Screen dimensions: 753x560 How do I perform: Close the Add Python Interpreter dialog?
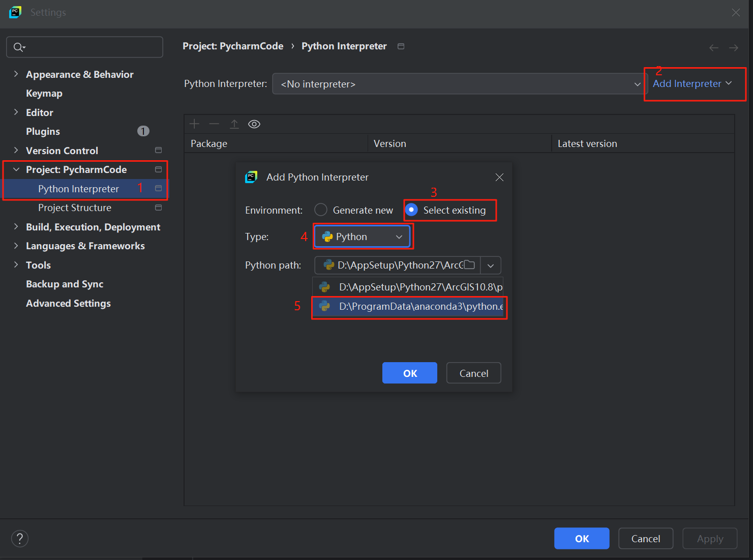[x=499, y=177]
